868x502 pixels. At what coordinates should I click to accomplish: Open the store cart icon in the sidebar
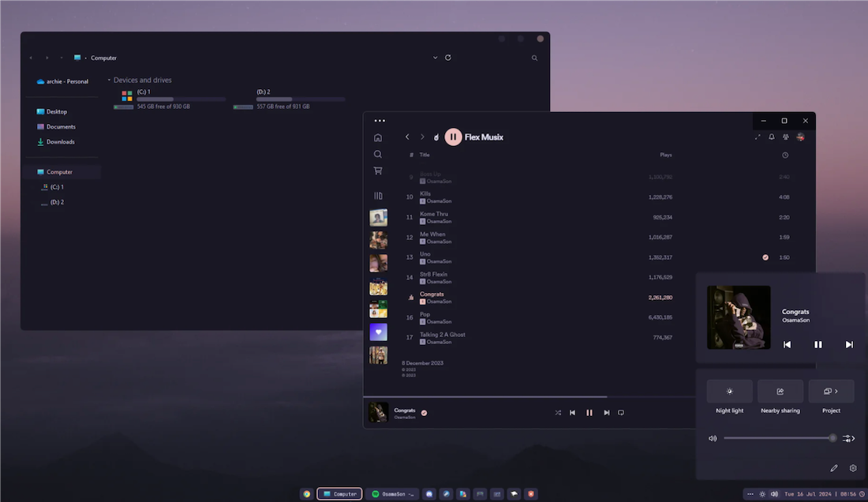point(378,170)
